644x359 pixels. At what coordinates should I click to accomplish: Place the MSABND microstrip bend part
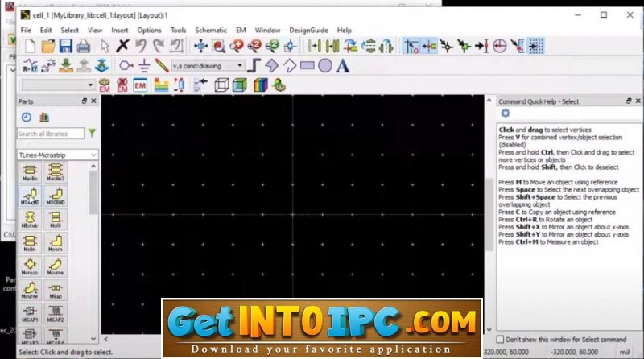tap(30, 196)
